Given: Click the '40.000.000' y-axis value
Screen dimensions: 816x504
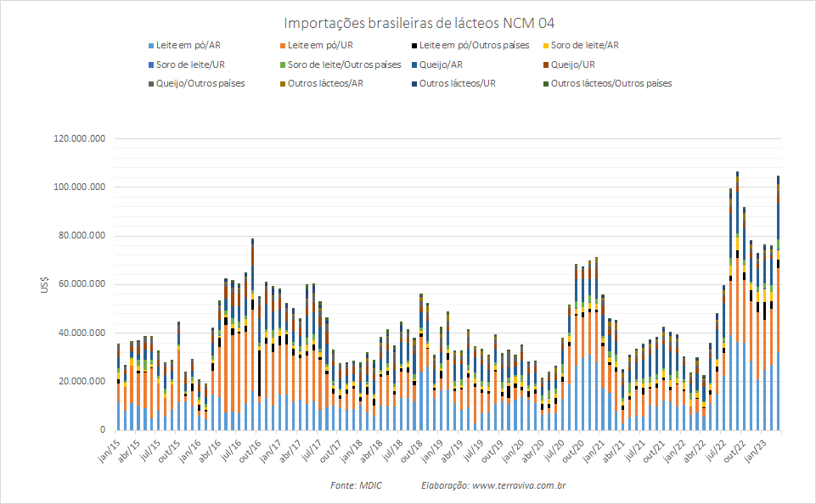Looking at the screenshot, I should pos(82,333).
